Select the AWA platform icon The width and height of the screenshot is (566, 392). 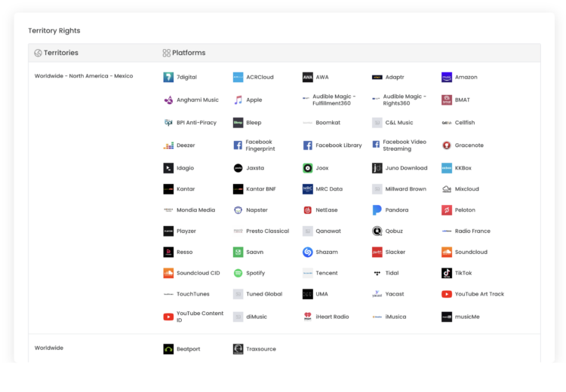click(x=308, y=77)
